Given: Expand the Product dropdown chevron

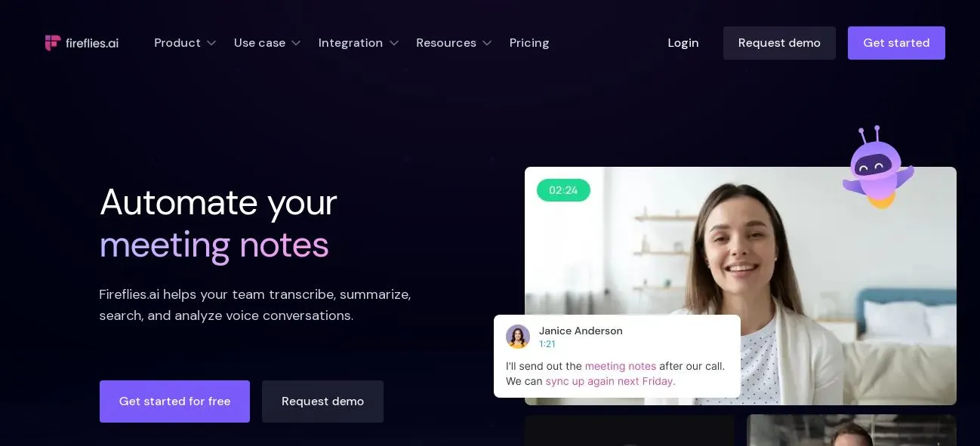Looking at the screenshot, I should (211, 43).
